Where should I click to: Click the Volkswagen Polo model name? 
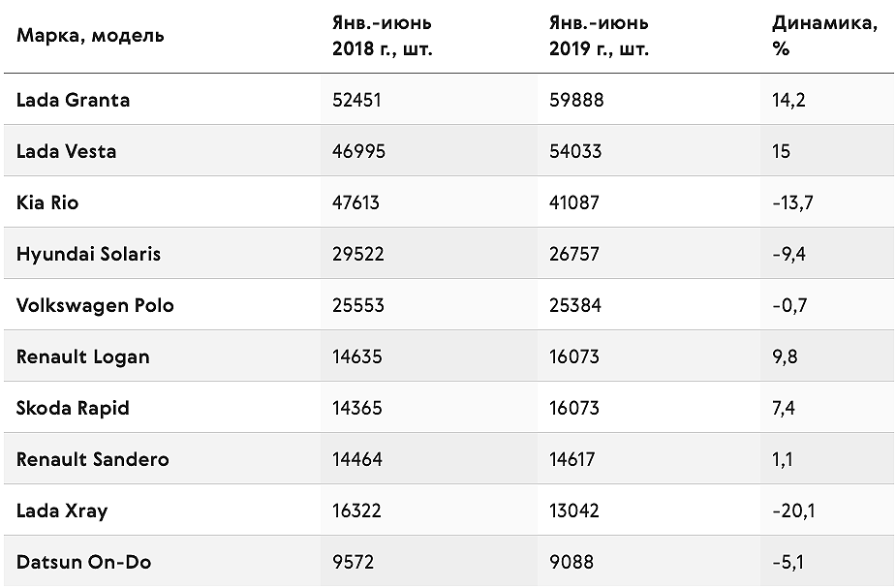point(95,306)
